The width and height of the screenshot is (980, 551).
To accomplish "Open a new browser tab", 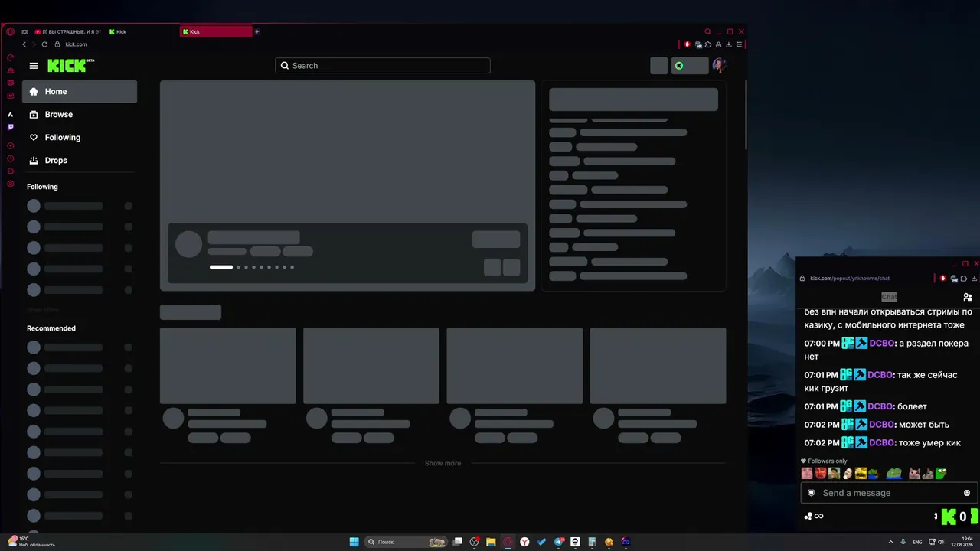I will point(257,32).
